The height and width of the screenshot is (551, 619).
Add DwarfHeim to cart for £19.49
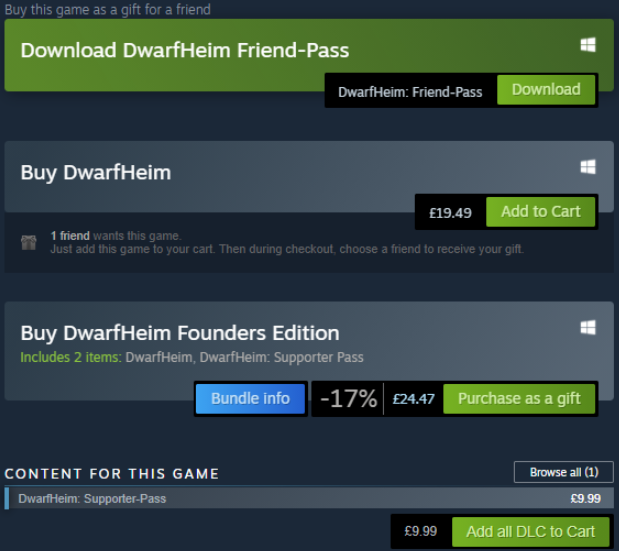point(540,212)
